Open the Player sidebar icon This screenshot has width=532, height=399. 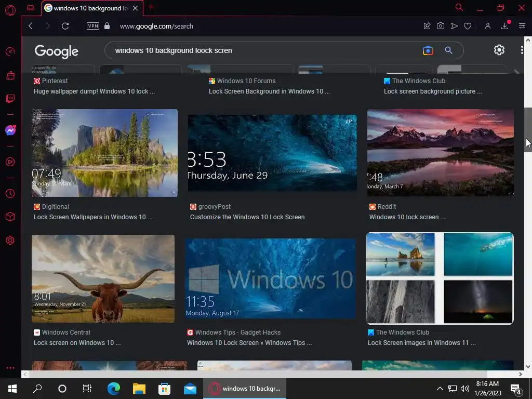(10, 162)
